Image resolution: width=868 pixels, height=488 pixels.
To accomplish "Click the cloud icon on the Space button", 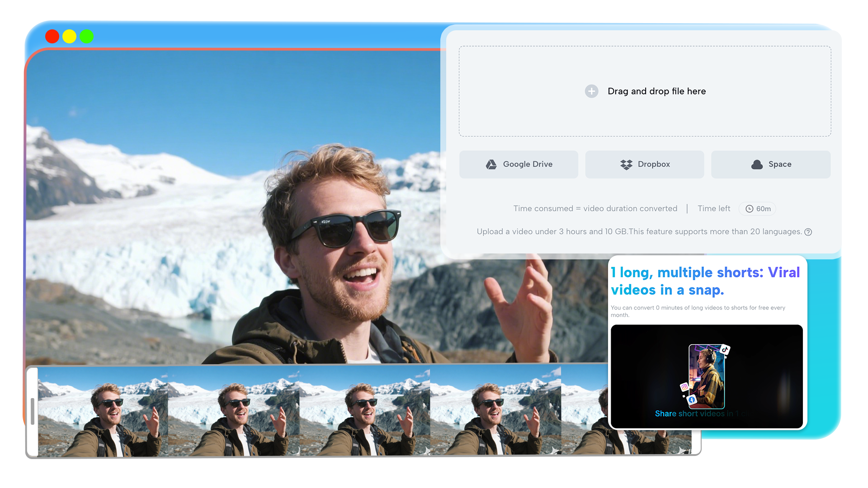I will (x=756, y=164).
